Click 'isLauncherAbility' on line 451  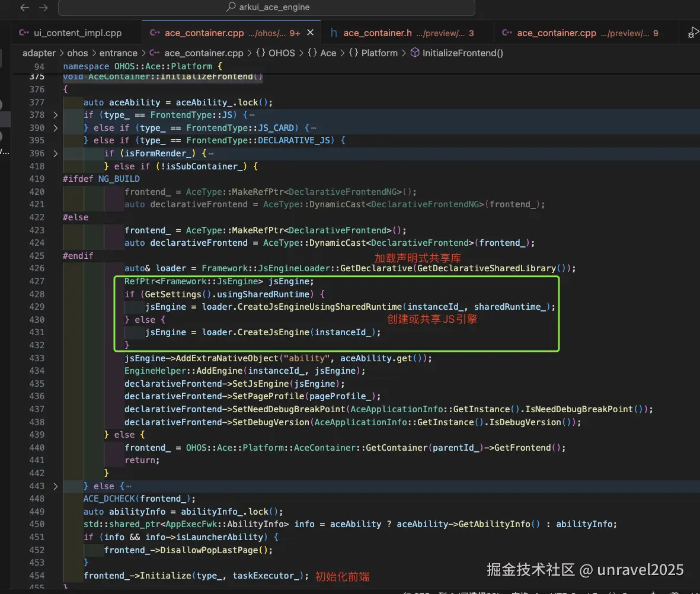tap(219, 537)
